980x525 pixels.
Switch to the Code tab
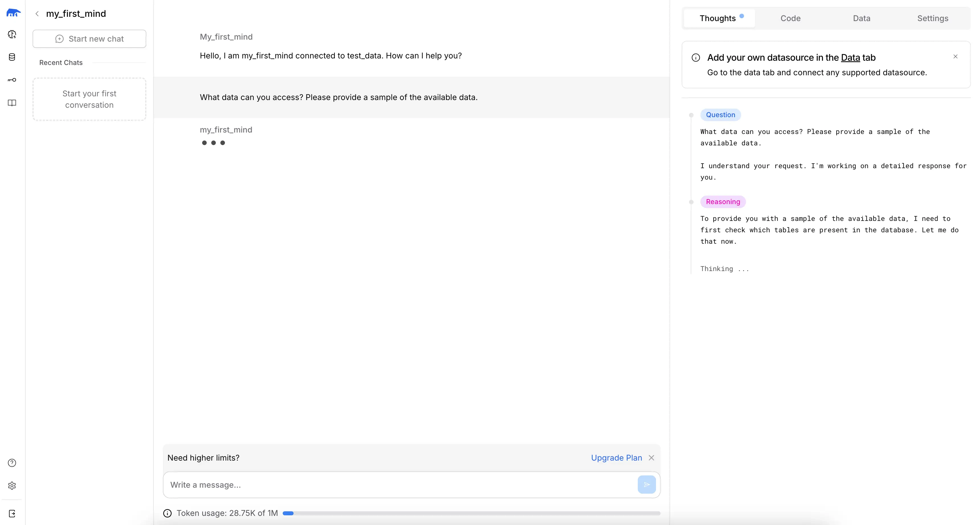(x=790, y=18)
